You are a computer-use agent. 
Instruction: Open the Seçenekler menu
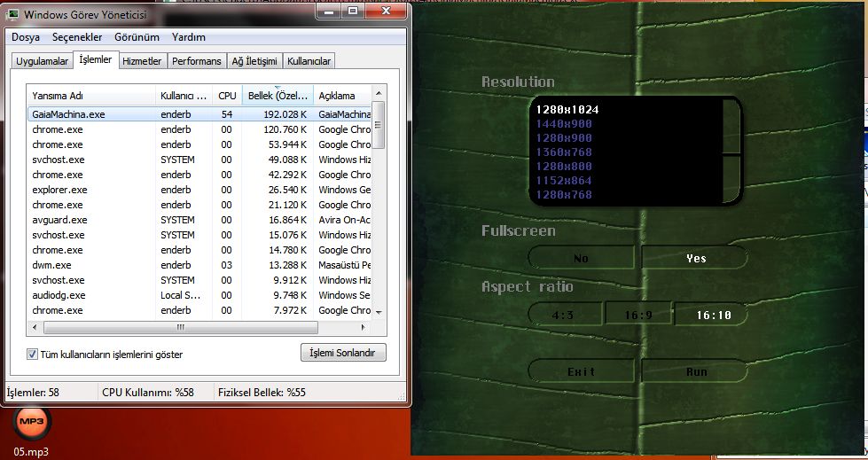pyautogui.click(x=77, y=37)
